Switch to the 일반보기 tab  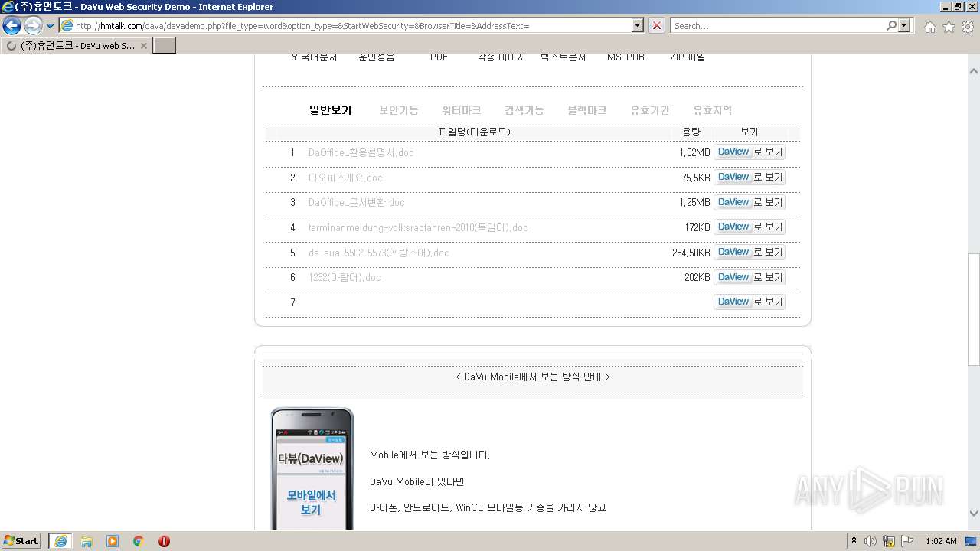pos(331,110)
